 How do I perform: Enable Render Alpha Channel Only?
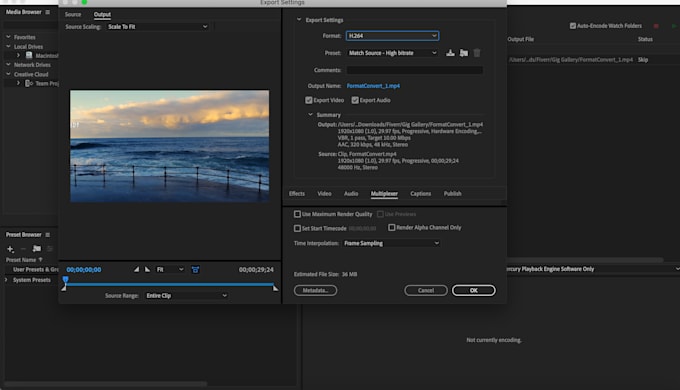pos(392,227)
